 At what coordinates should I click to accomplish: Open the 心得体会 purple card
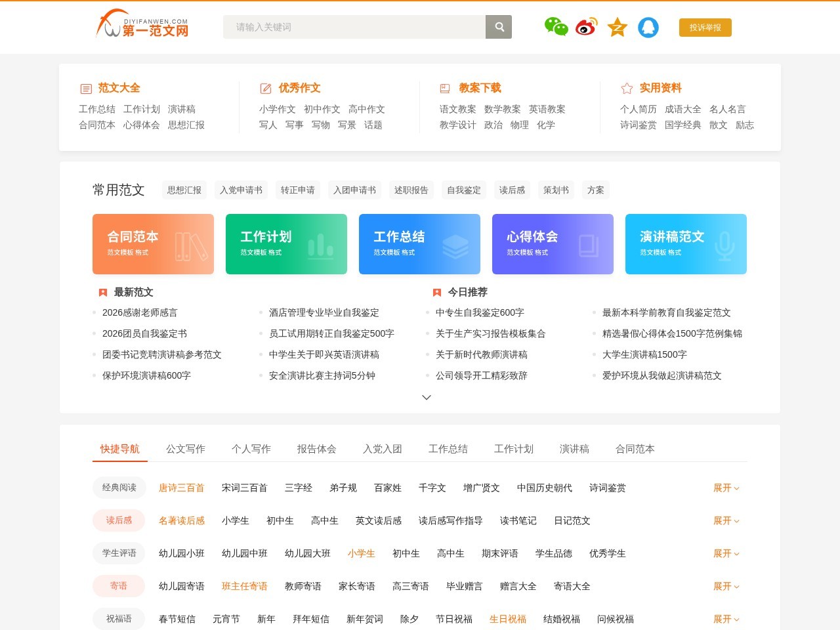click(x=553, y=244)
